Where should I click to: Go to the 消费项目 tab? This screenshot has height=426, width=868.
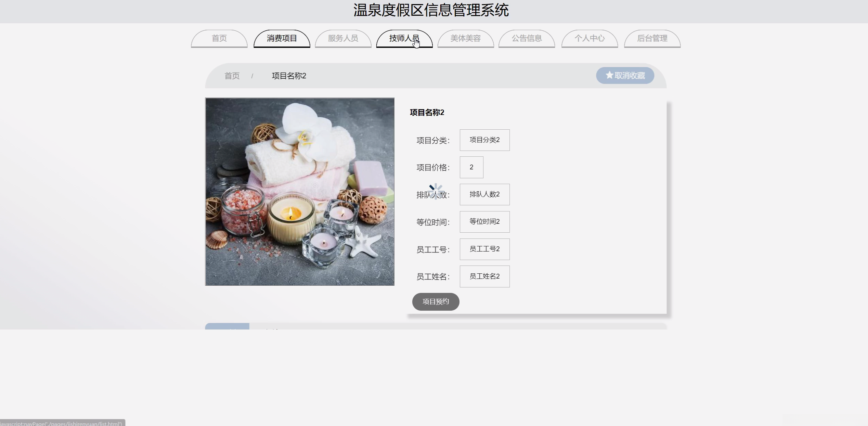282,38
